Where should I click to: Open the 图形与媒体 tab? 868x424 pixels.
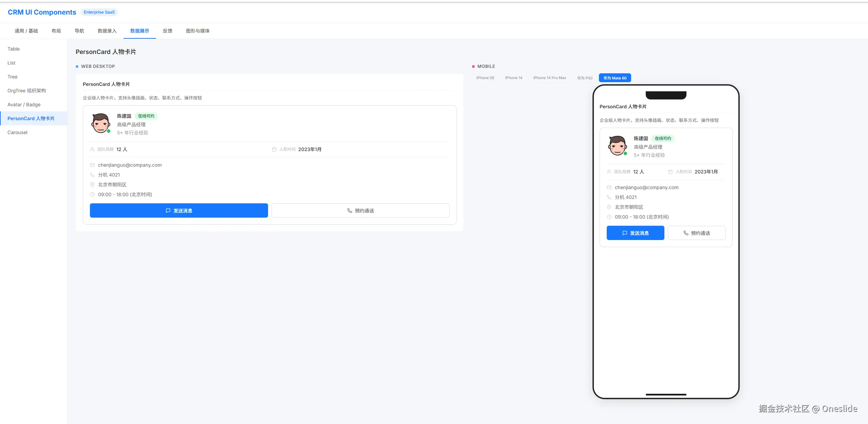pos(198,31)
